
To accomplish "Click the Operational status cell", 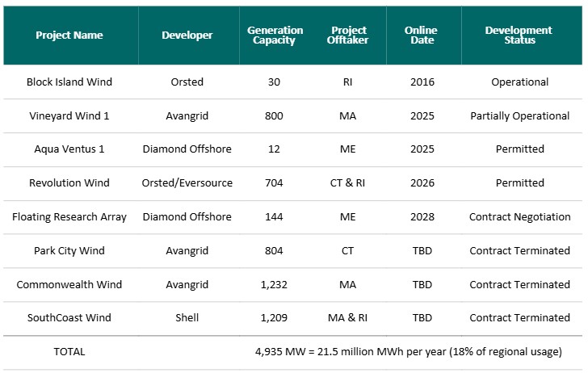I will click(520, 82).
